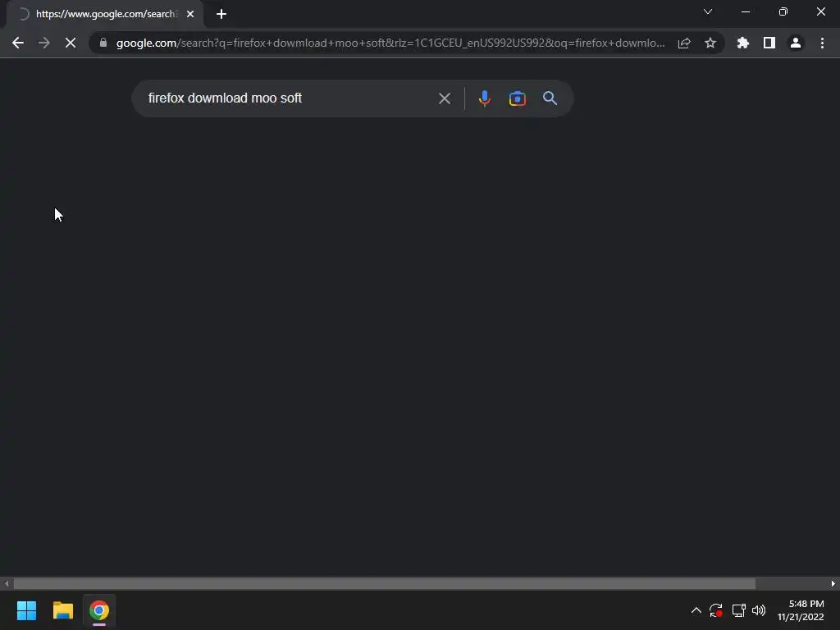Select the google.com search tab
The width and height of the screenshot is (840, 630).
click(x=106, y=14)
